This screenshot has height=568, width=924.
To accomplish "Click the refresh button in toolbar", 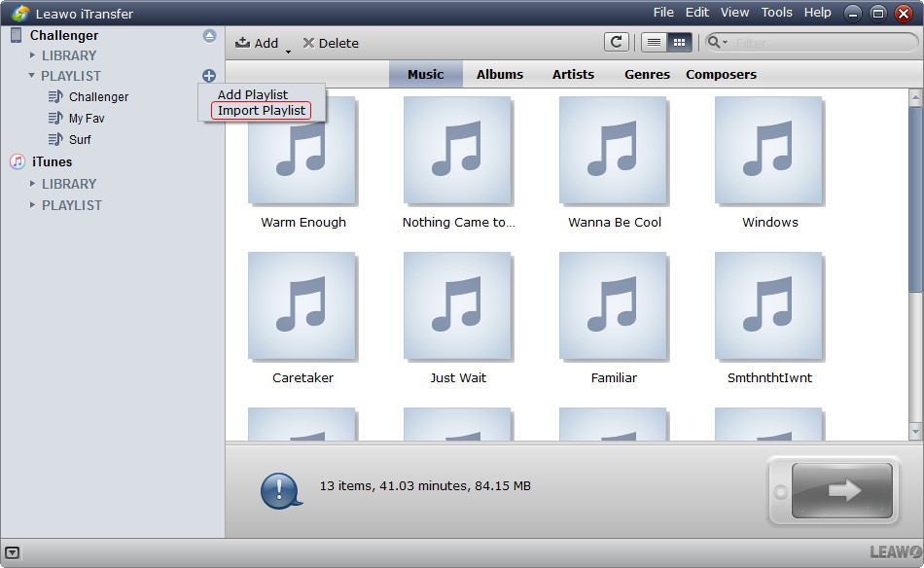I will [x=617, y=43].
